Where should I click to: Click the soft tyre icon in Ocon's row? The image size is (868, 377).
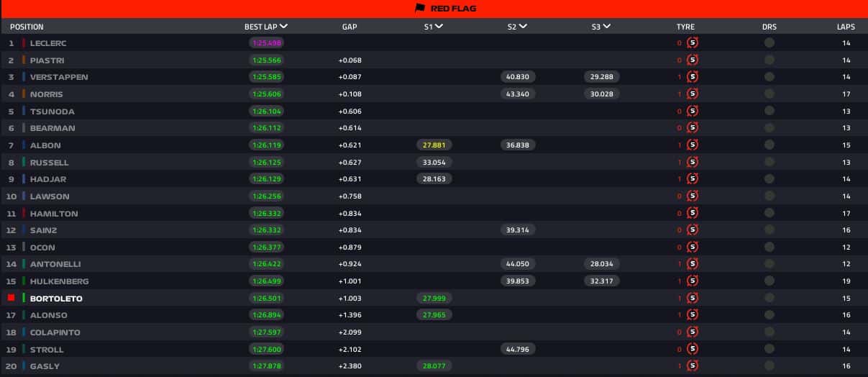click(693, 247)
